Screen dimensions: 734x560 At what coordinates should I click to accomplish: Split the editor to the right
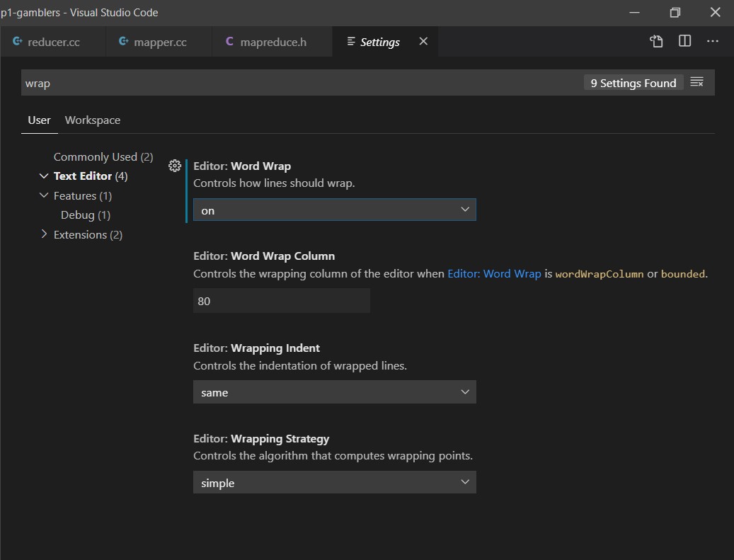684,41
